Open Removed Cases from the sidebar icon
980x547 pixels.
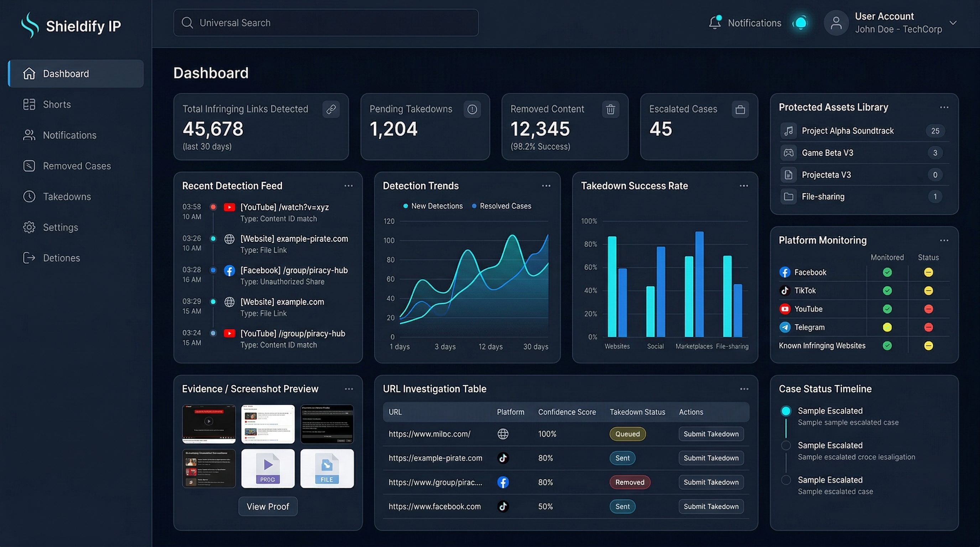[29, 166]
